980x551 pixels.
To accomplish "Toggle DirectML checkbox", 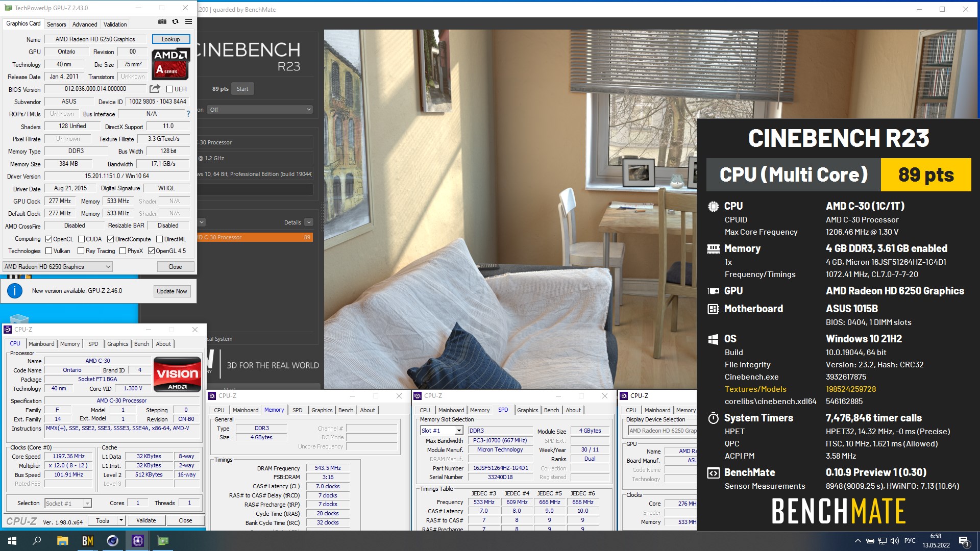I will tap(160, 239).
